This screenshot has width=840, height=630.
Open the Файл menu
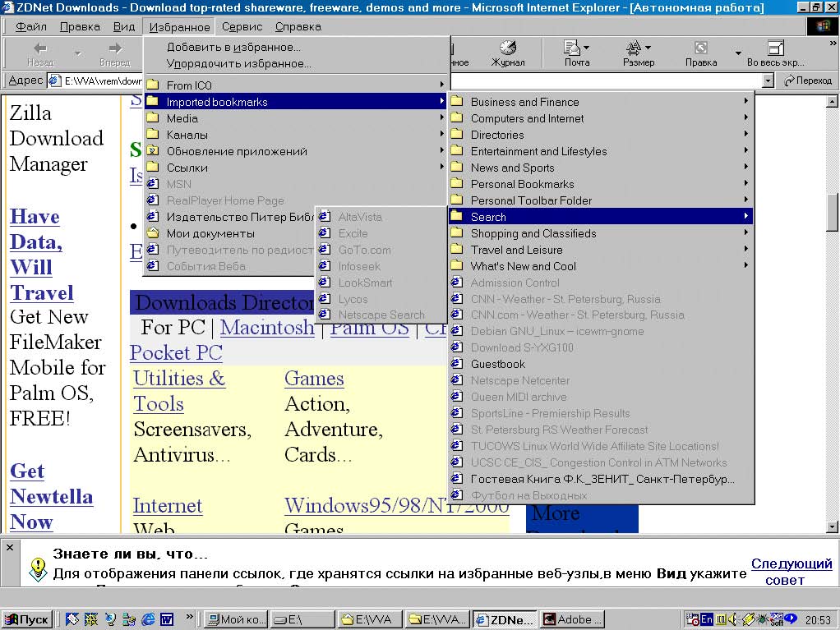pyautogui.click(x=31, y=26)
